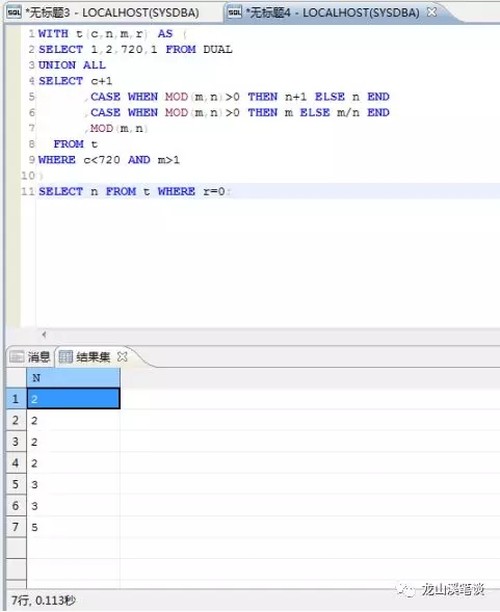Select result row number 4 header

tap(16, 463)
